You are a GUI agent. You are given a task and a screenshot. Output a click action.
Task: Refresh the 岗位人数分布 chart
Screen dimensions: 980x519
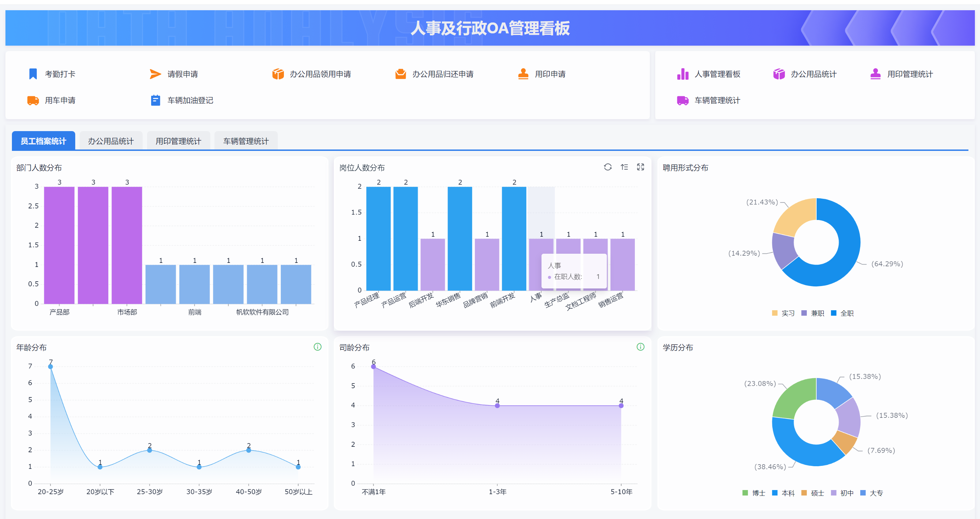[608, 167]
